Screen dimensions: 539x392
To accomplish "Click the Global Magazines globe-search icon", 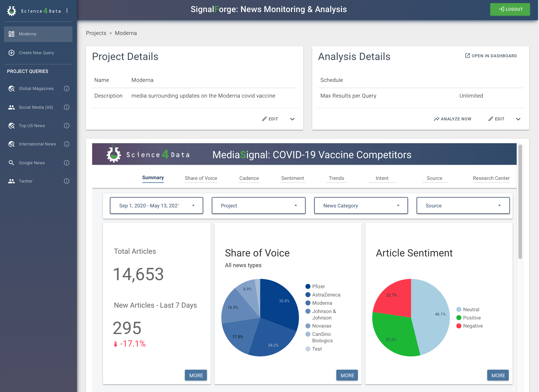I will [x=11, y=88].
